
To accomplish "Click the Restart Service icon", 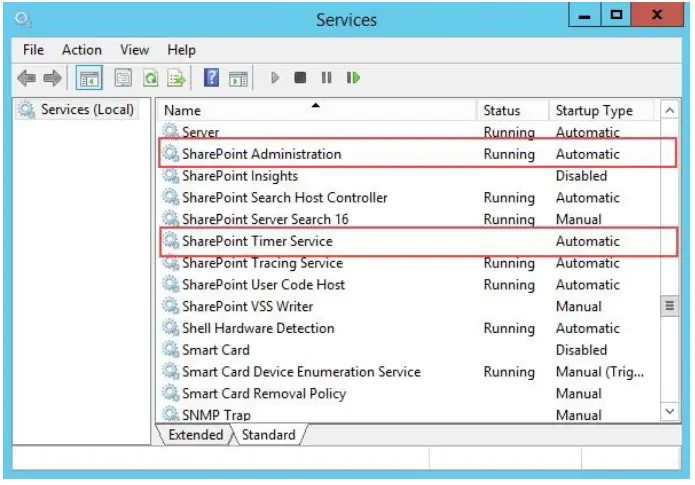I will [353, 78].
